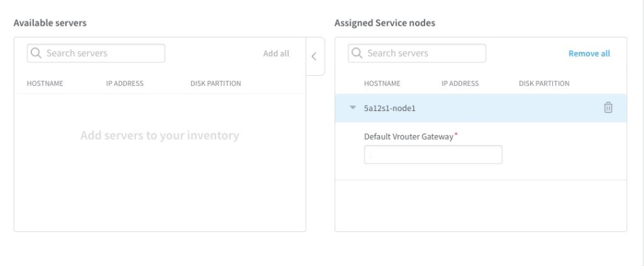Sort by HOSTNAME in Assigned Service nodes
This screenshot has width=644, height=266.
(382, 84)
